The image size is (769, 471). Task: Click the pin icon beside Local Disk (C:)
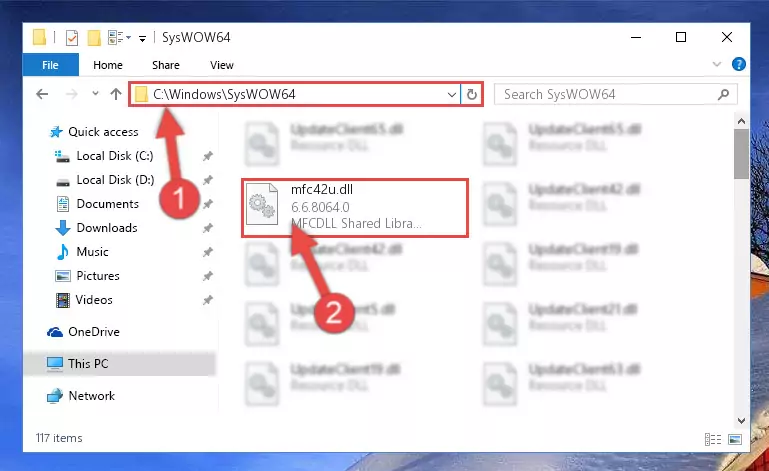click(208, 156)
